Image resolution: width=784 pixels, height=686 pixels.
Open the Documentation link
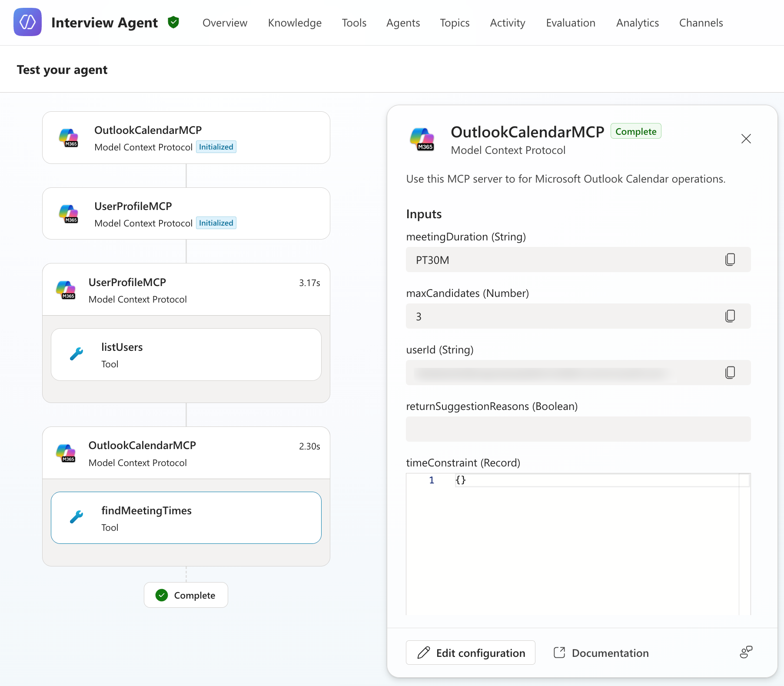click(601, 653)
